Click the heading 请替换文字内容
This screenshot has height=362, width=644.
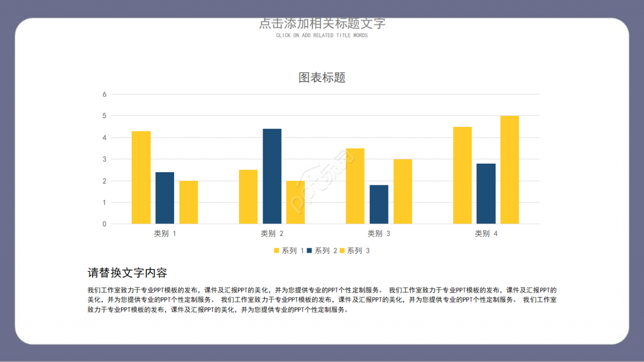127,273
